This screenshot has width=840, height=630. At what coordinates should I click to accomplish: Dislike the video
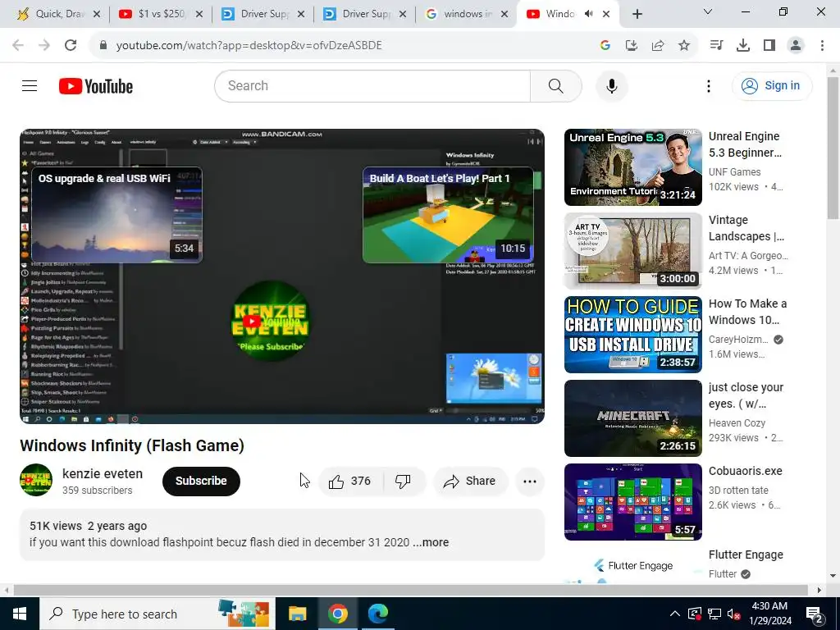(404, 481)
